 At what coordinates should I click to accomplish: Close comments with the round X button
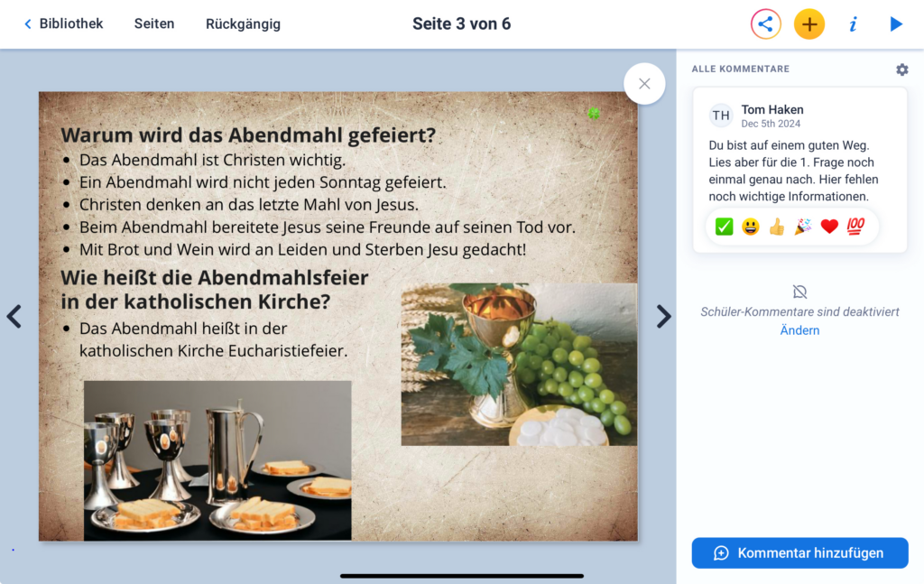pyautogui.click(x=644, y=84)
